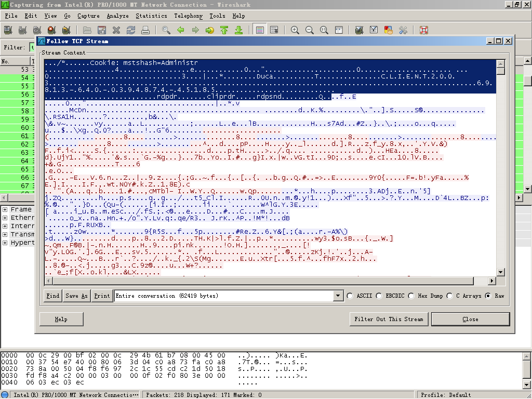Save capture file toolbar icon
The image size is (532, 399).
pos(102,30)
